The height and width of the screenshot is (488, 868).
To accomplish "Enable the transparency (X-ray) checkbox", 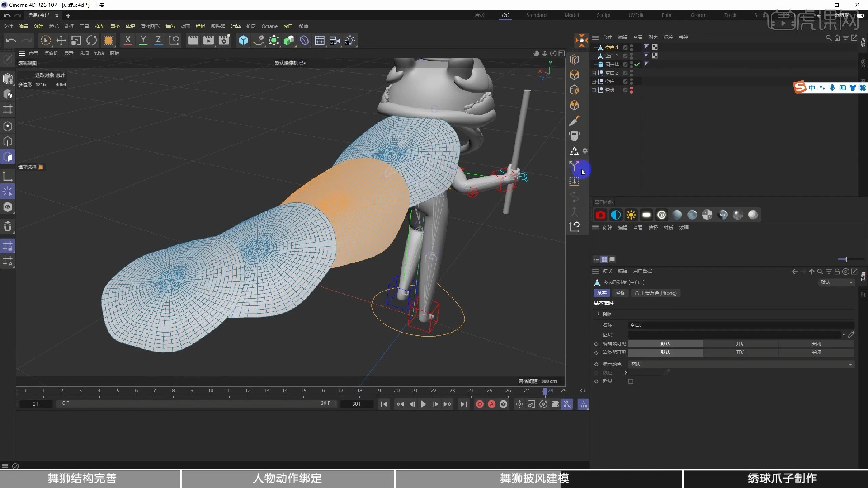I will [x=631, y=381].
